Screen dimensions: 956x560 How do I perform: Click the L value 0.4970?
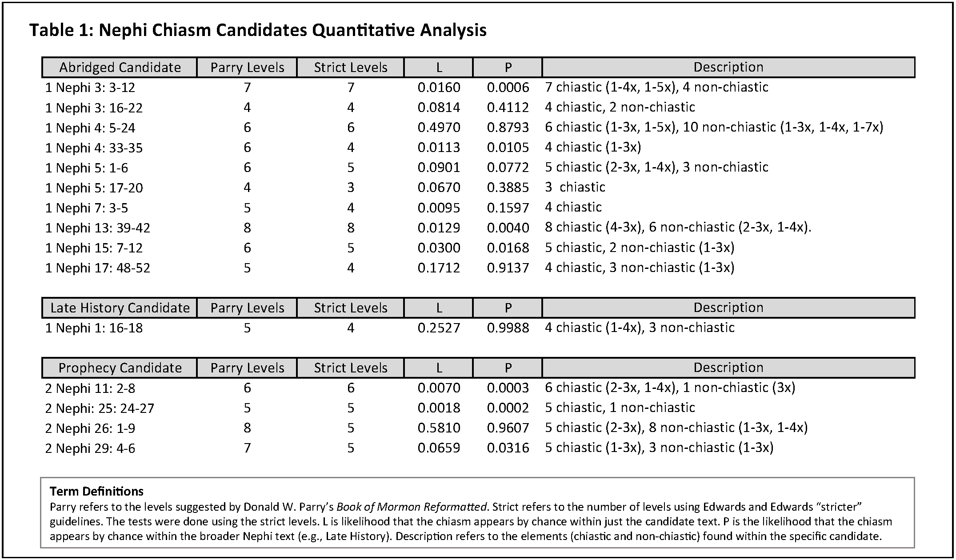coord(439,128)
